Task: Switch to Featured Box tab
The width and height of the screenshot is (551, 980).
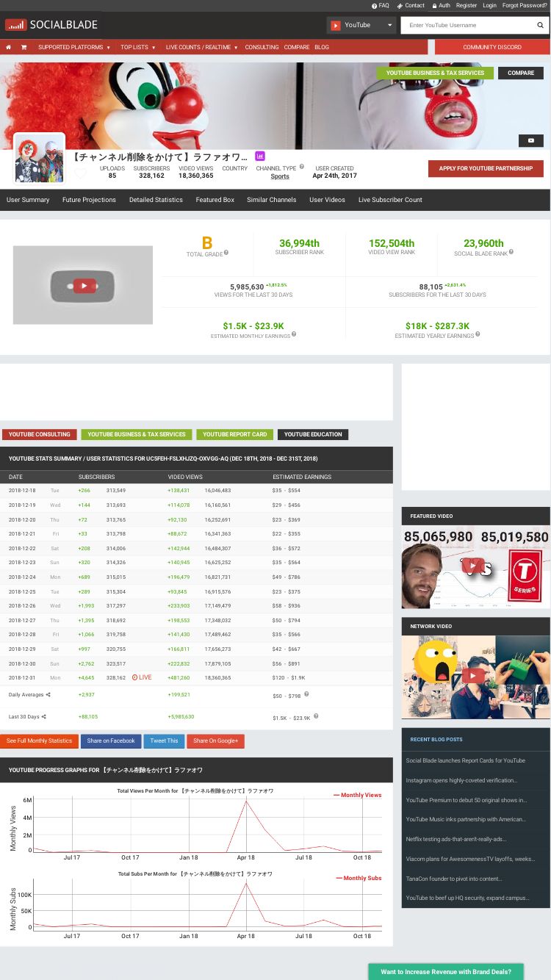Action: pos(215,200)
